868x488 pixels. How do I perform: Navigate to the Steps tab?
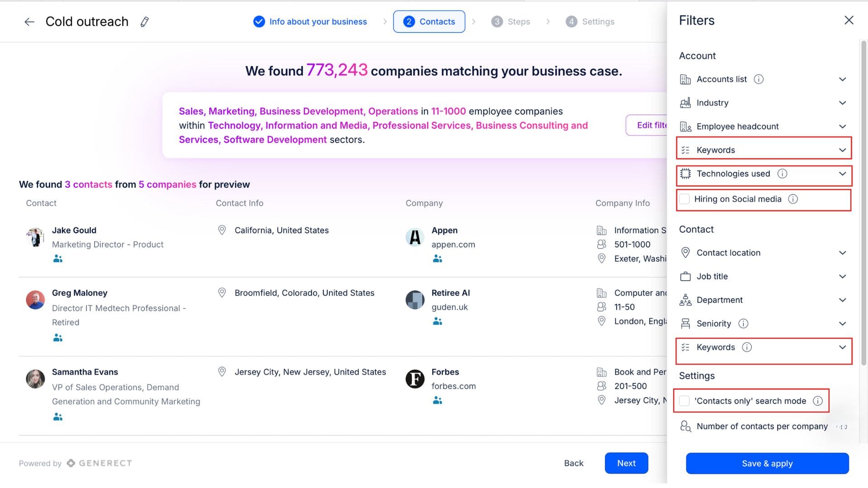(518, 21)
